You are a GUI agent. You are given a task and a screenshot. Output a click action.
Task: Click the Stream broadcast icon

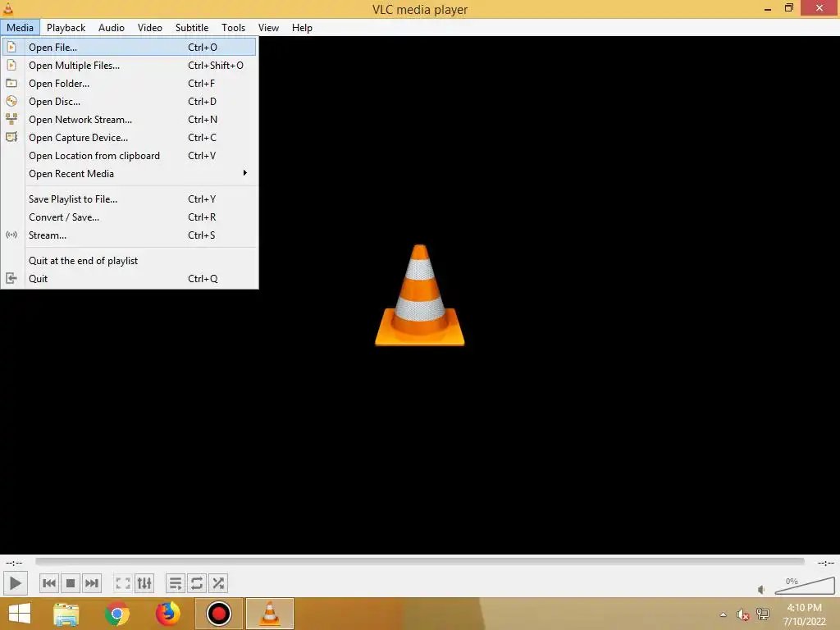coord(11,235)
